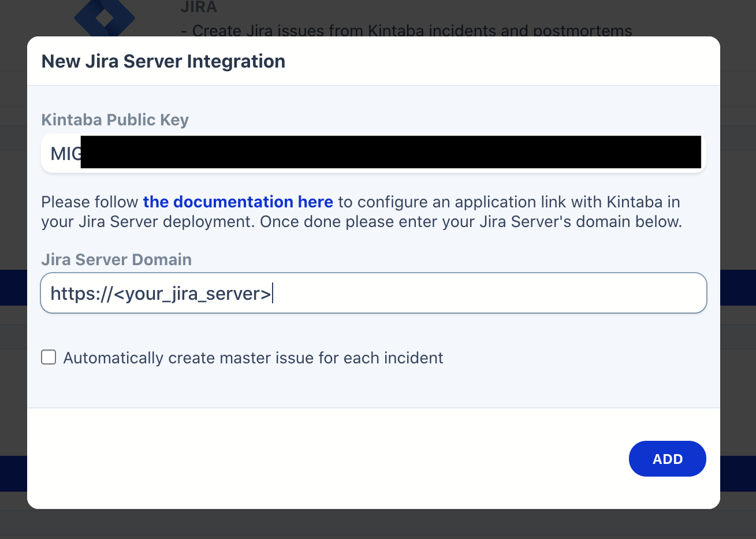This screenshot has height=539, width=756.
Task: Click the 'Jira Server Domain' label
Action: pyautogui.click(x=117, y=259)
